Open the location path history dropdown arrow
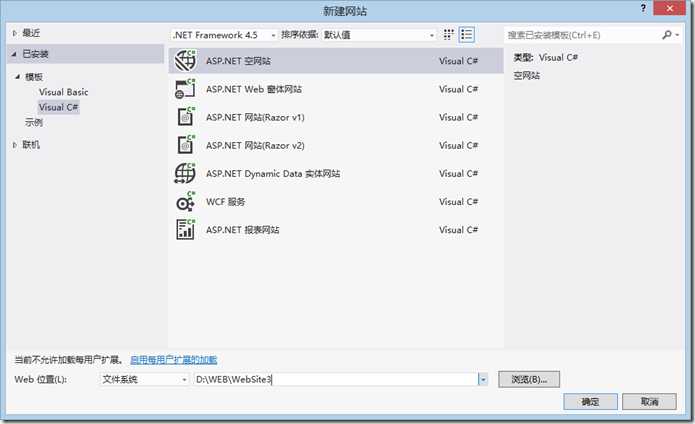This screenshot has width=695, height=424. click(x=483, y=379)
